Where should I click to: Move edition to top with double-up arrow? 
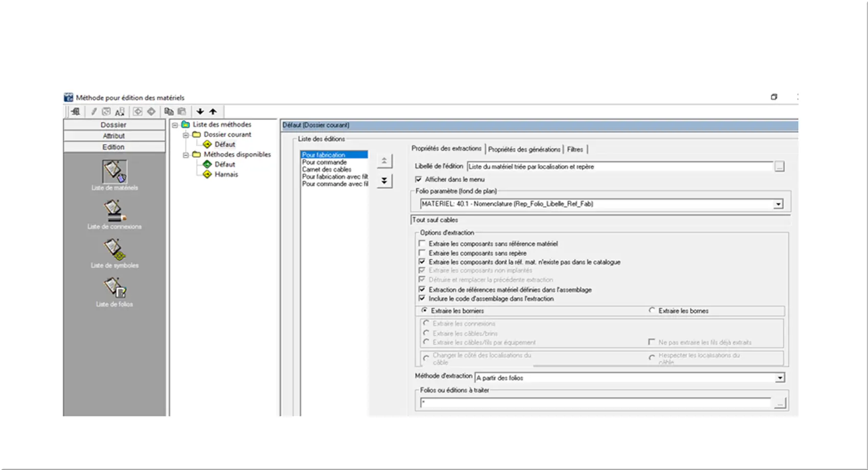pyautogui.click(x=384, y=161)
